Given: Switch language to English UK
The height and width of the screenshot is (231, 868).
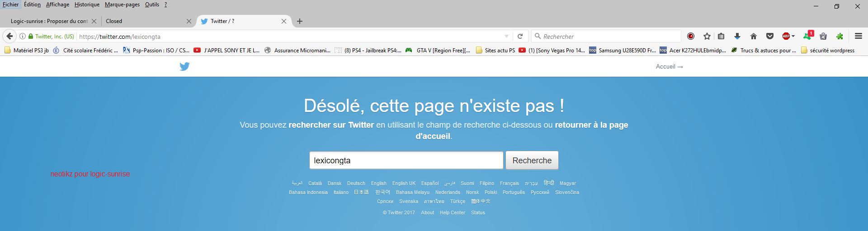Looking at the screenshot, I should (404, 183).
